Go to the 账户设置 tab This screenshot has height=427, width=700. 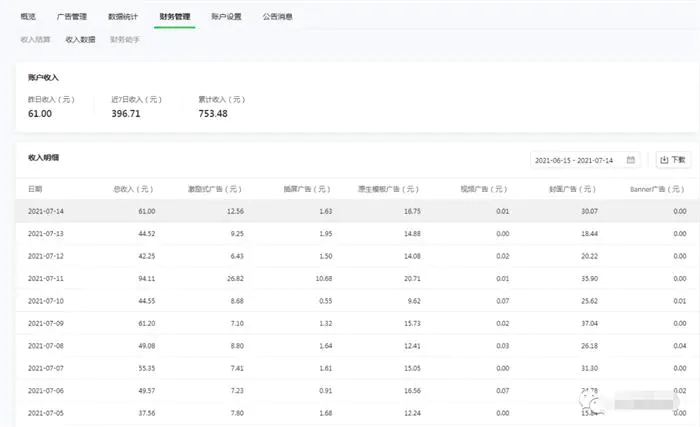(x=226, y=17)
